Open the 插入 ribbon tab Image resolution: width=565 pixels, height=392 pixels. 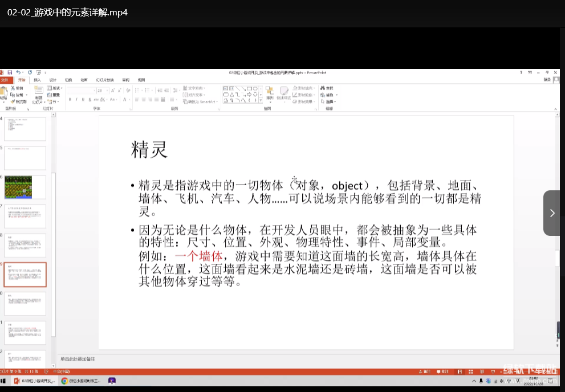pyautogui.click(x=38, y=80)
